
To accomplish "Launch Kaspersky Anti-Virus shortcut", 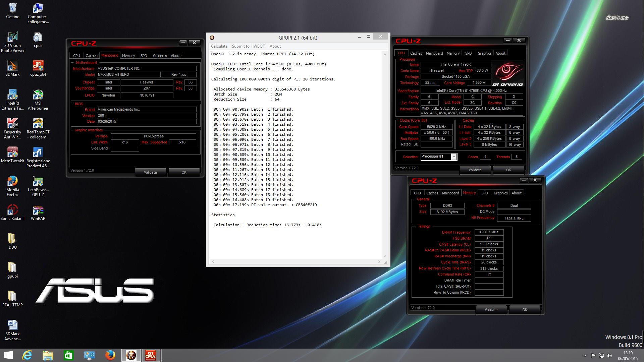I will pos(13,128).
